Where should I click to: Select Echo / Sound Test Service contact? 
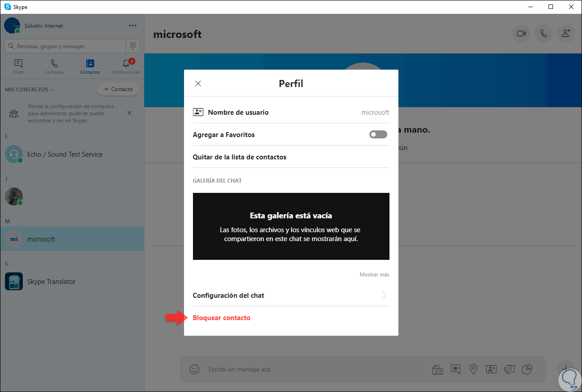pos(72,154)
